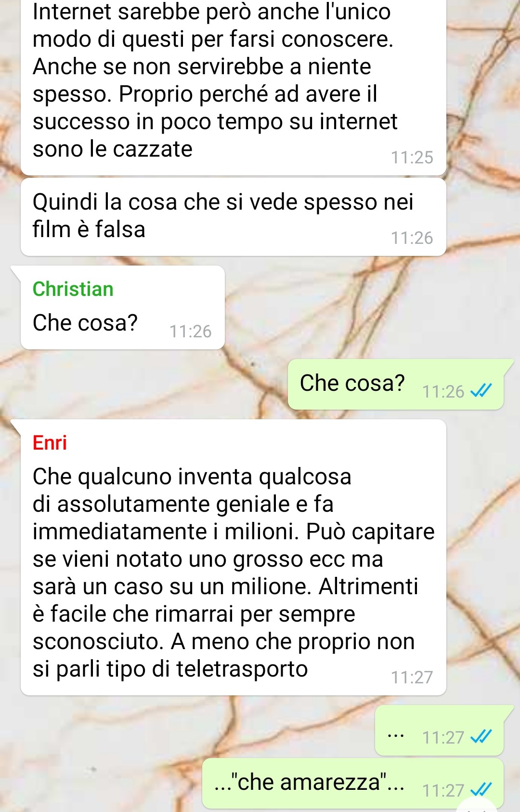Select the top message ending with 'cazzate'
Viewport: 520px width, 812px height.
[233, 87]
